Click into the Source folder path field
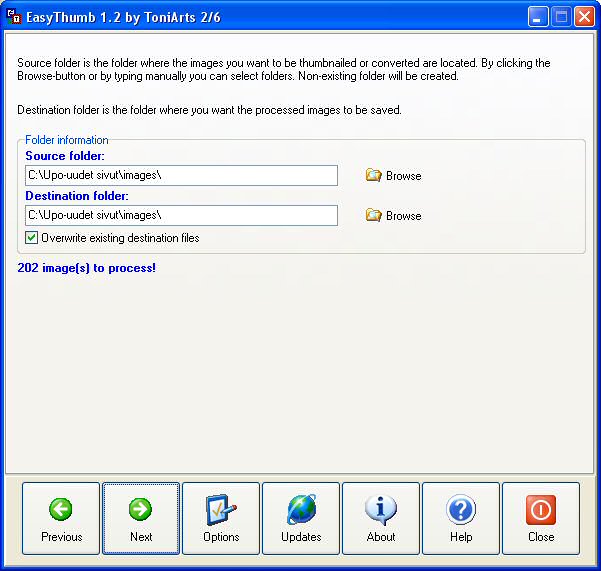The width and height of the screenshot is (601, 571). (181, 176)
